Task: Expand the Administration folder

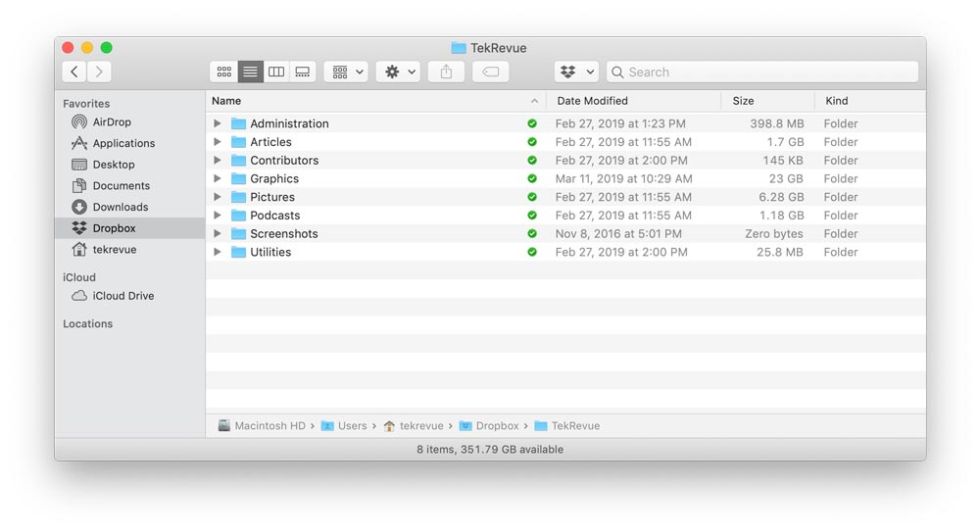Action: coord(218,123)
